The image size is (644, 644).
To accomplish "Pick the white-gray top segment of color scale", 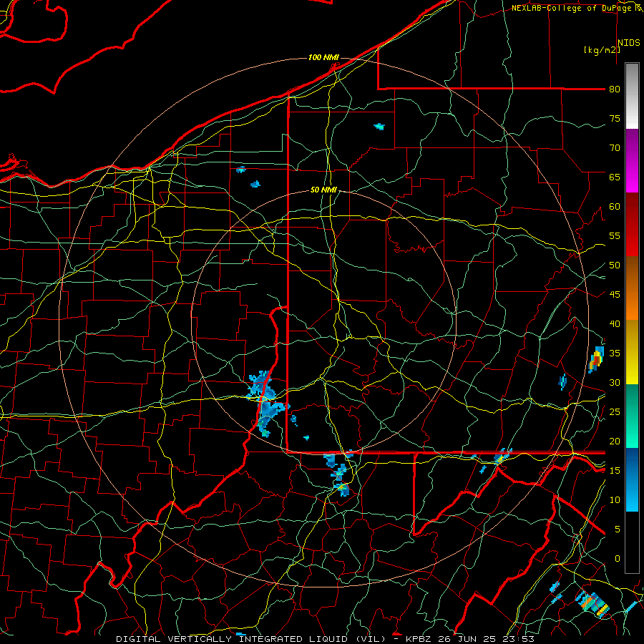I will pyautogui.click(x=632, y=96).
